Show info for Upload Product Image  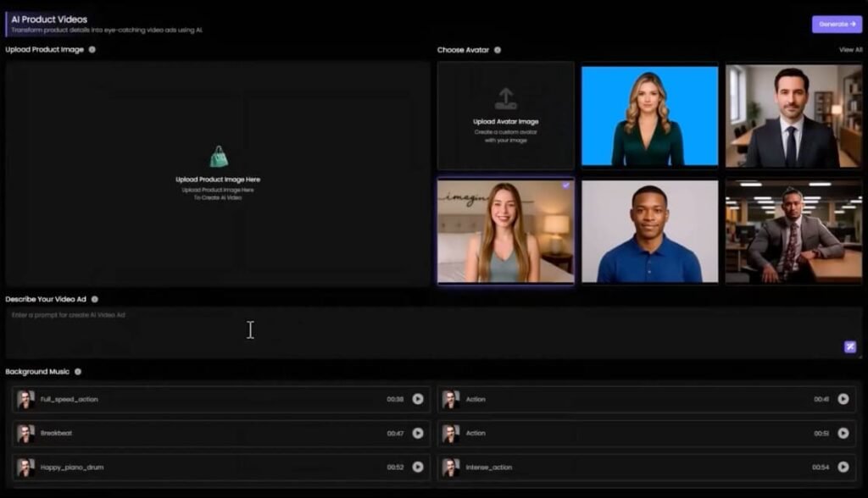coord(92,50)
